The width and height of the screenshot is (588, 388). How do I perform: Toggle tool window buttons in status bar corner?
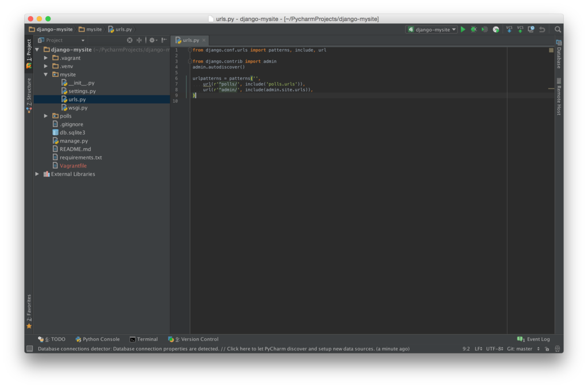point(30,348)
